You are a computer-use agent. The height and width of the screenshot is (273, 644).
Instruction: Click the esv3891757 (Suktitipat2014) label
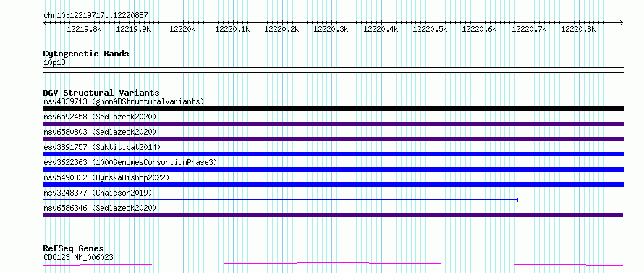coord(102,147)
